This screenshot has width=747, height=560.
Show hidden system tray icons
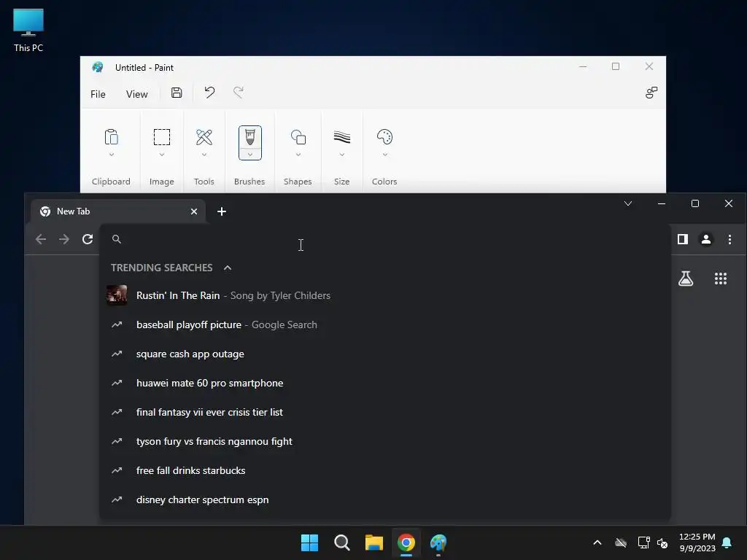(597, 542)
